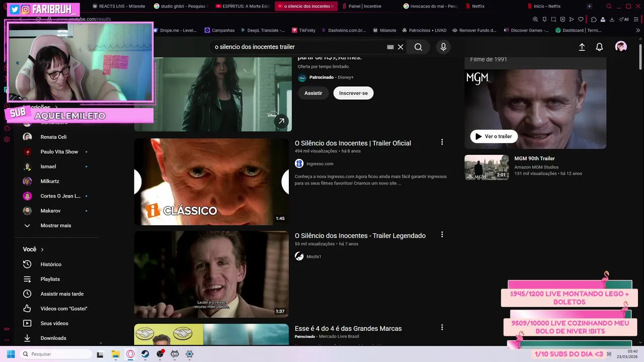The image size is (644, 362).
Task: Open the on-screen keyboard icon in search box
Action: 390,47
